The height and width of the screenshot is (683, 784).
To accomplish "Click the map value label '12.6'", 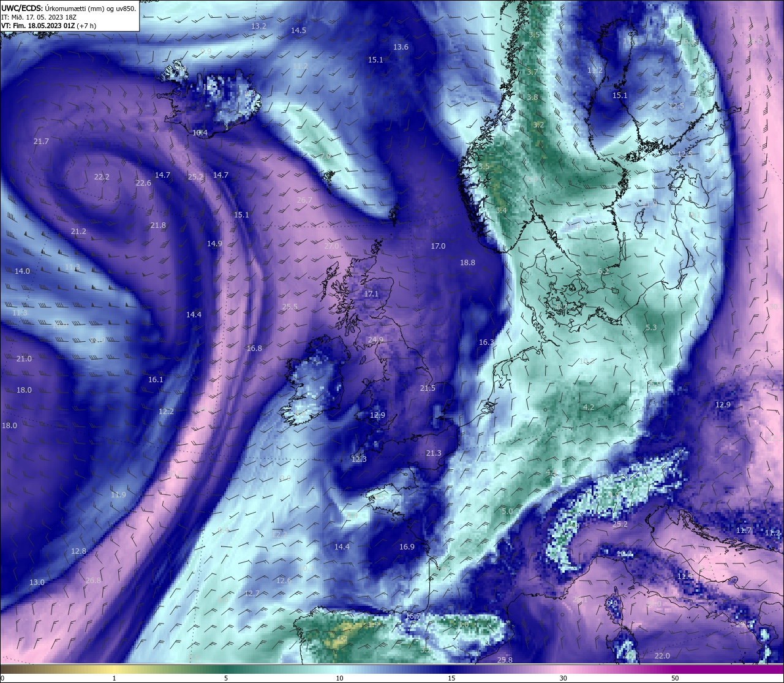I will point(284,581).
